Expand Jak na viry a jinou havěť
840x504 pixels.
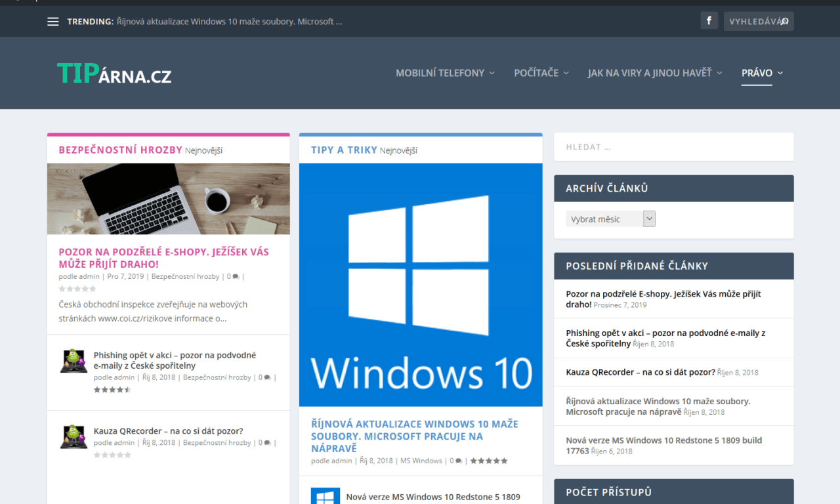654,73
